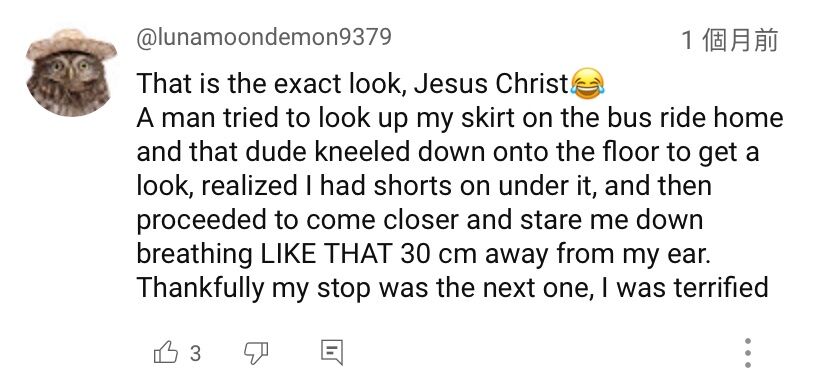Viewport: 828px width, 390px height.
Task: Visit @lunamoondemon9379 channel link
Action: (x=264, y=38)
